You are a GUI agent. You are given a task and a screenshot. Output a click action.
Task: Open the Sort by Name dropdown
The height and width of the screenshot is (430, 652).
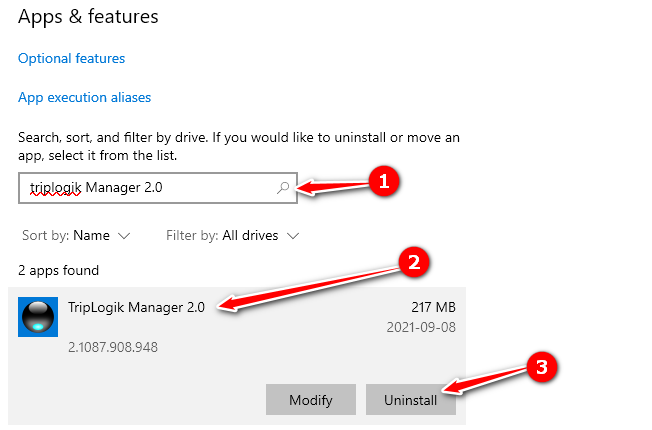76,236
